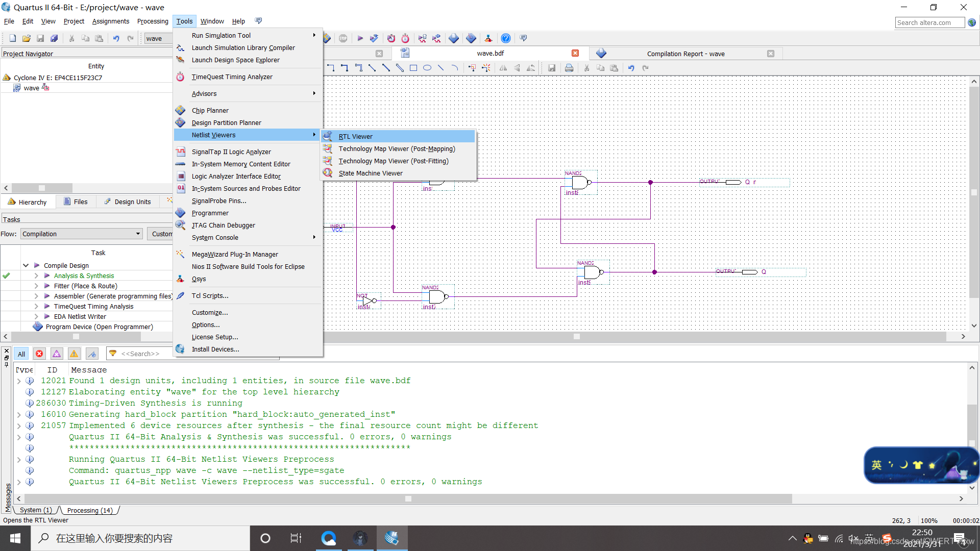Toggle Analysis and Synthesis task
The width and height of the screenshot is (980, 551).
[37, 276]
